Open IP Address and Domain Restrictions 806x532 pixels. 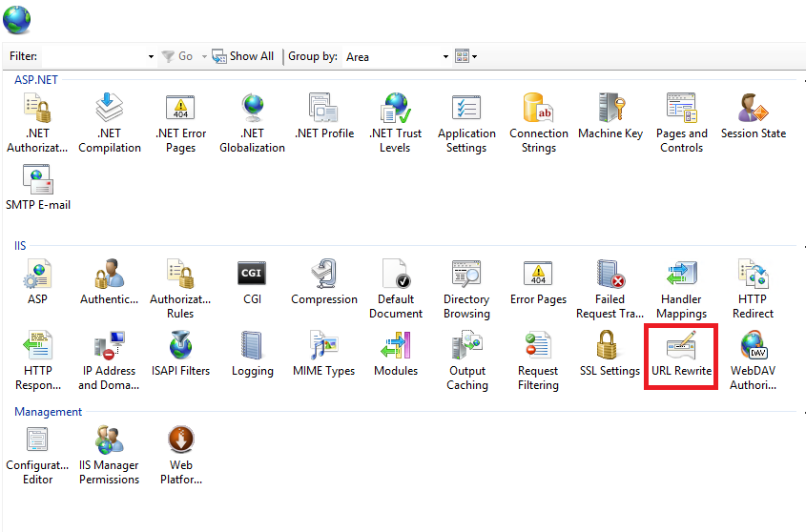click(x=109, y=360)
